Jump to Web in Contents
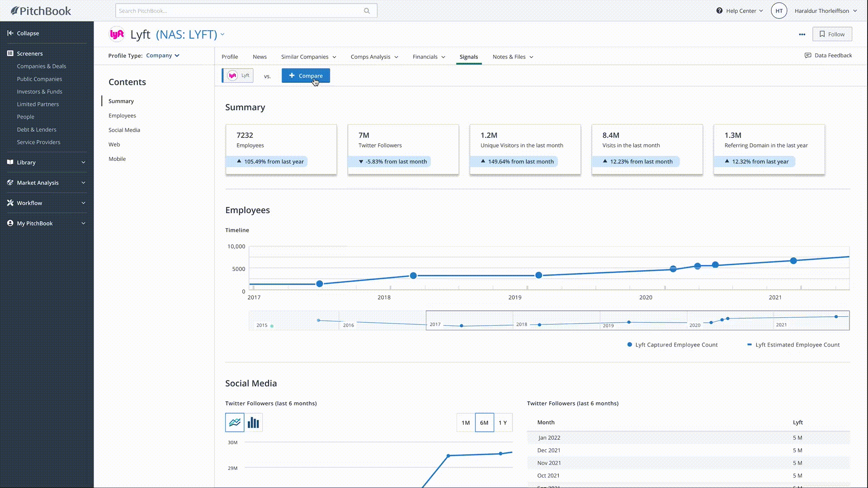 coord(114,145)
